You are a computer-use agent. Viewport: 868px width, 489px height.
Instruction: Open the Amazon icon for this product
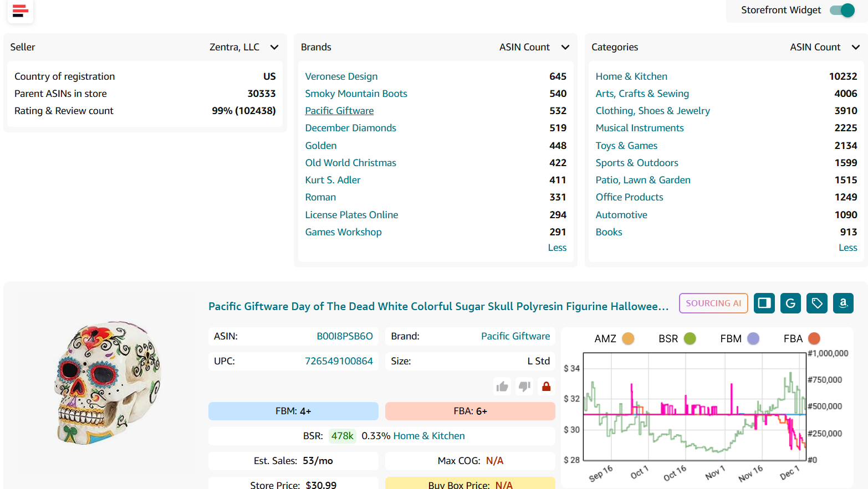coord(843,303)
